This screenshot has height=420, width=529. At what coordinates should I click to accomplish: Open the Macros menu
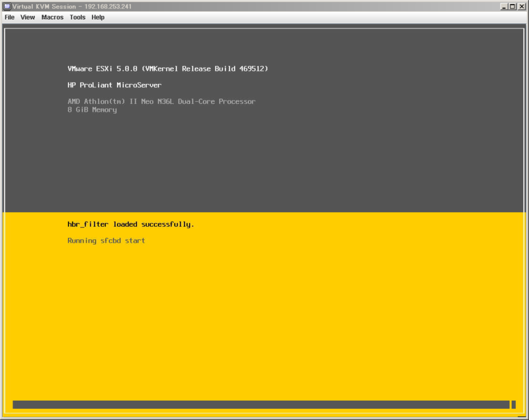pos(52,17)
